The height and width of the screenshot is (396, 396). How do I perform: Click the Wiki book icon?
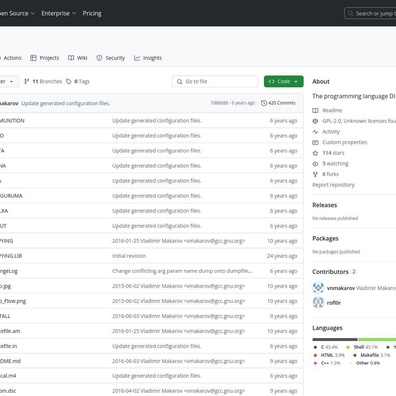pyautogui.click(x=71, y=58)
